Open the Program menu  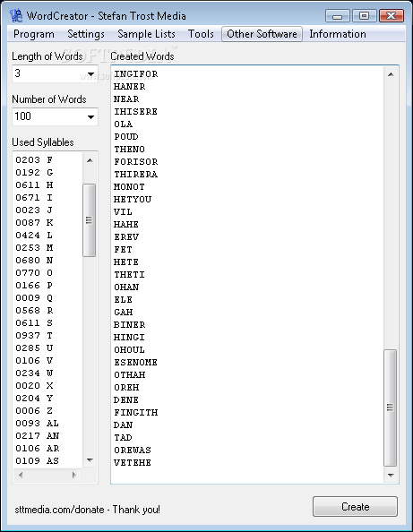34,34
